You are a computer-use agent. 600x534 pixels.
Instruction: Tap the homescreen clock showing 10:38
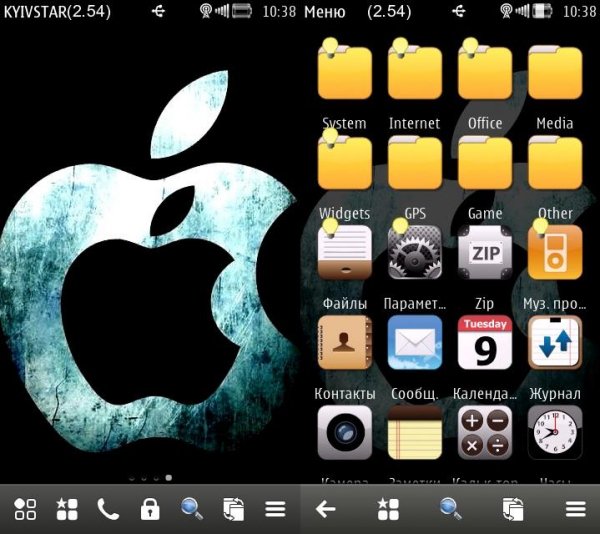[x=279, y=12]
